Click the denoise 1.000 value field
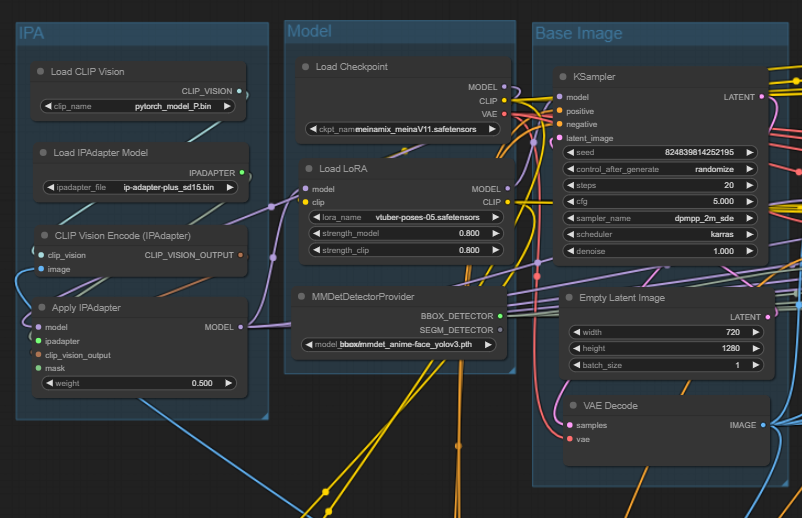Screen dimensions: 802x518 [x=660, y=251]
